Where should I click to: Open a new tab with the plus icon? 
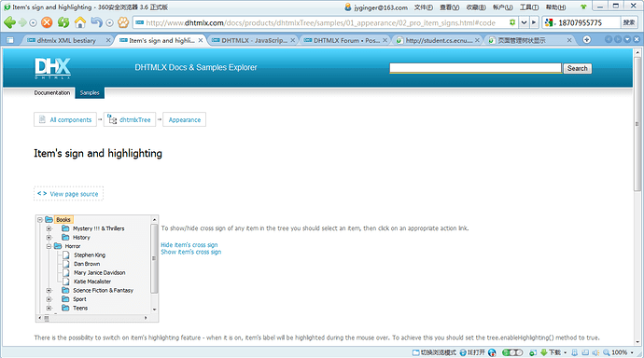587,40
